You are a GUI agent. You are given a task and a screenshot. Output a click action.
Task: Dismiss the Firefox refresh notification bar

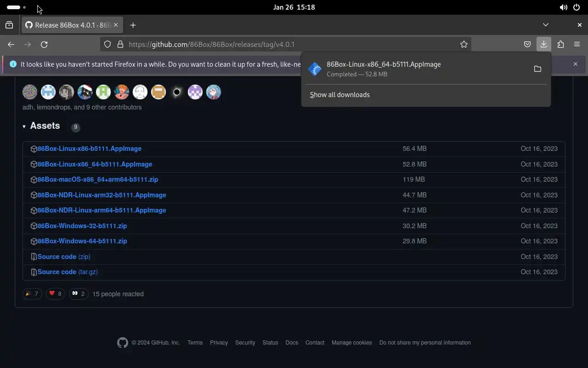tap(575, 64)
